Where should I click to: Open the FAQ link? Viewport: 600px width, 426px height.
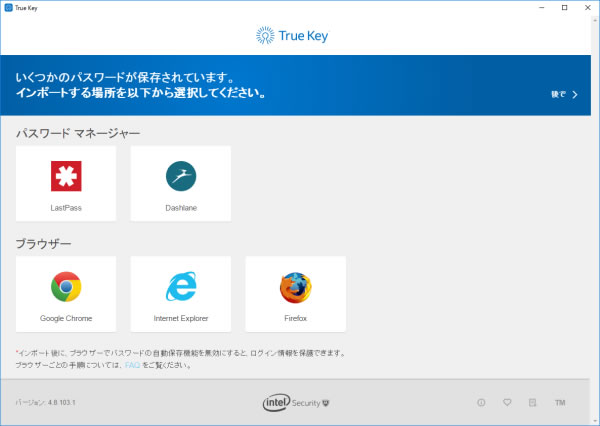click(132, 365)
